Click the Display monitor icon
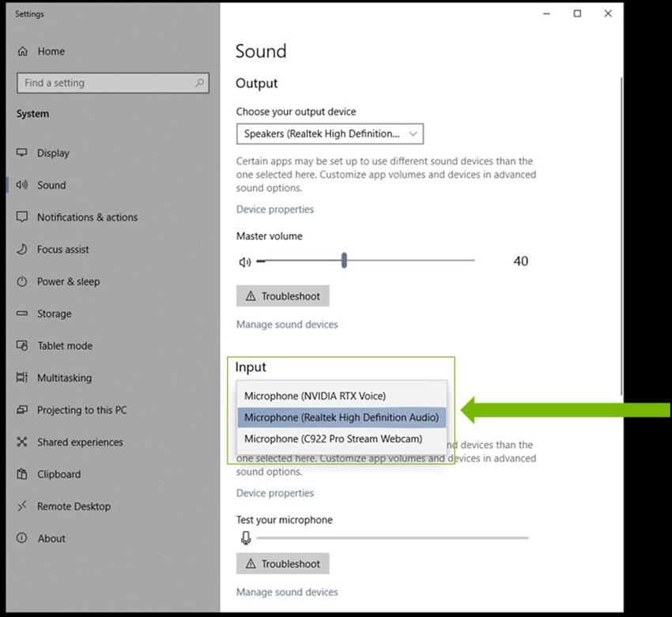Image resolution: width=672 pixels, height=617 pixels. 22,153
